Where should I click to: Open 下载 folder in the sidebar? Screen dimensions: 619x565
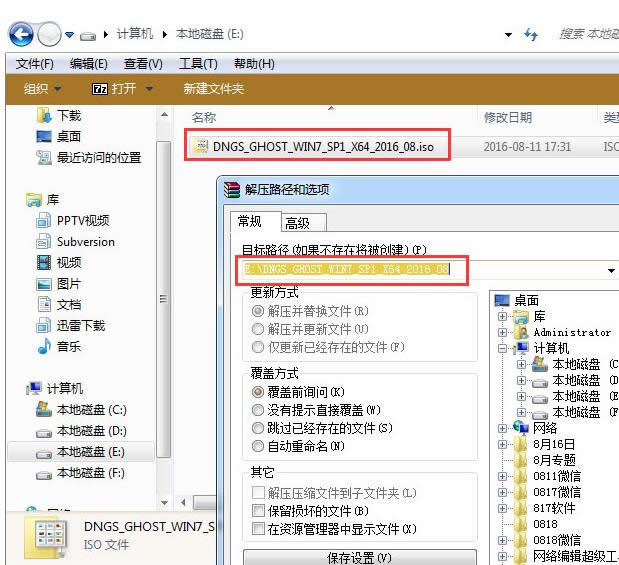tap(68, 115)
